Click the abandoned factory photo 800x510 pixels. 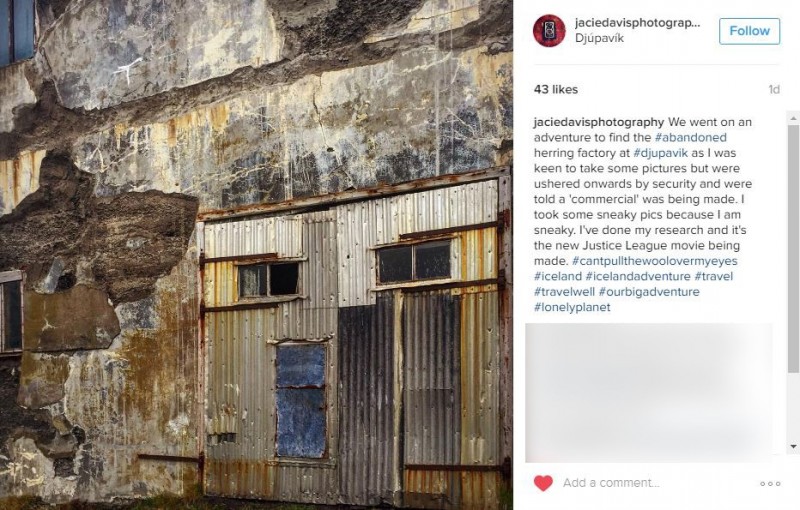click(256, 255)
